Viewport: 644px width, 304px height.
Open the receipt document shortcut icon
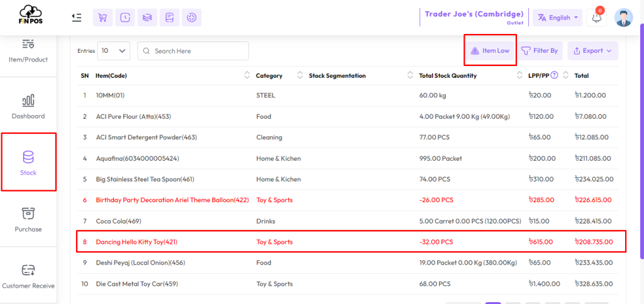click(169, 18)
